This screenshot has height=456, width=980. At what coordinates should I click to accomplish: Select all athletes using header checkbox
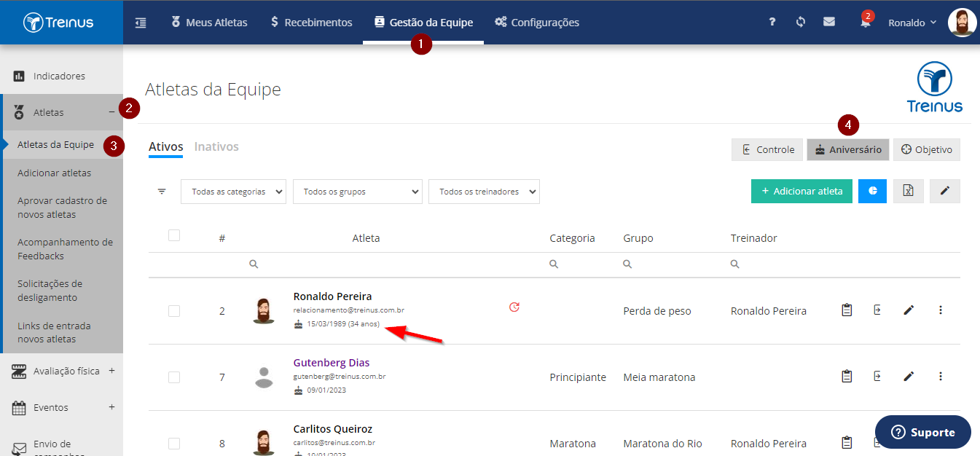coord(174,235)
